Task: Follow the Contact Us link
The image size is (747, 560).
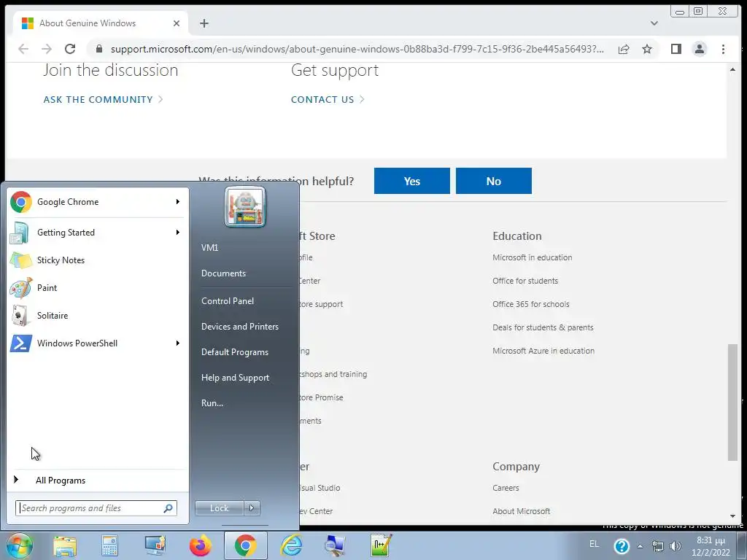Action: coord(328,99)
